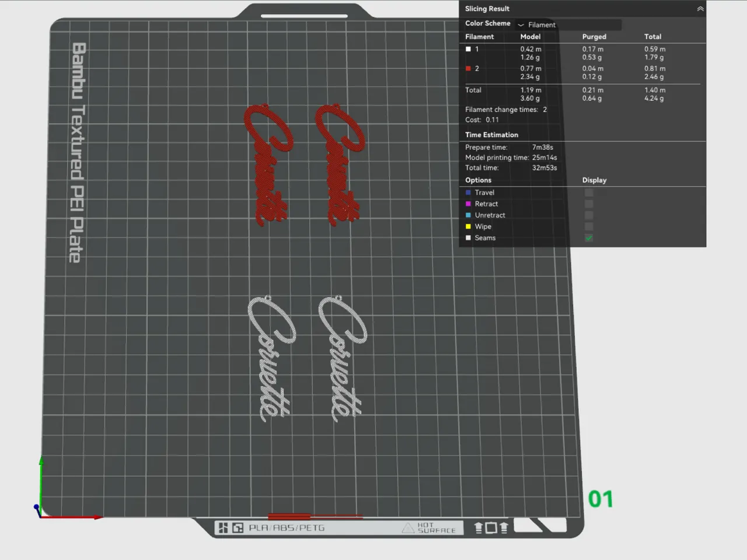
Task: Collapse the Slicing Result panel
Action: click(700, 9)
